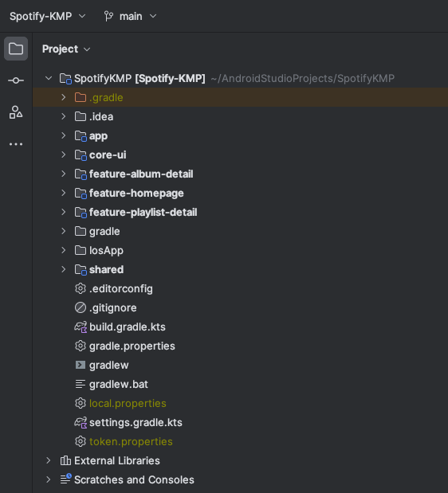Select the SpotifyKMP [Spotify-KMP] root label
The image size is (448, 493).
point(140,78)
